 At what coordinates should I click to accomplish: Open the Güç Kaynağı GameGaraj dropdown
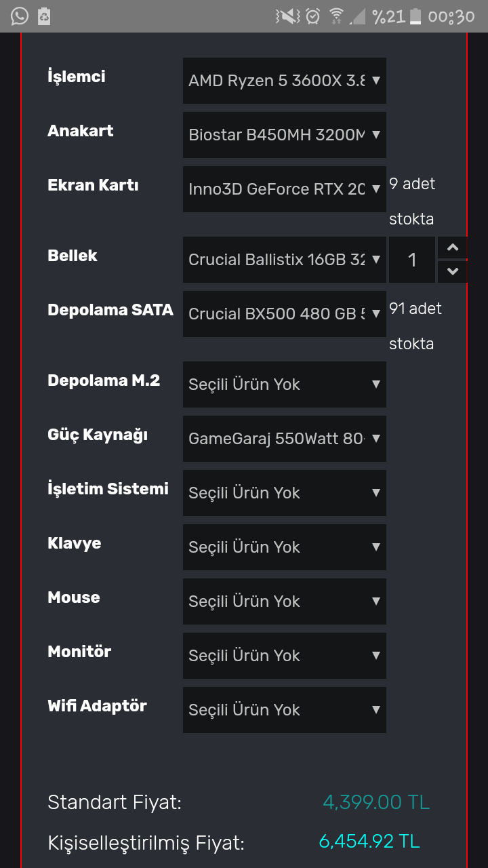pos(284,439)
